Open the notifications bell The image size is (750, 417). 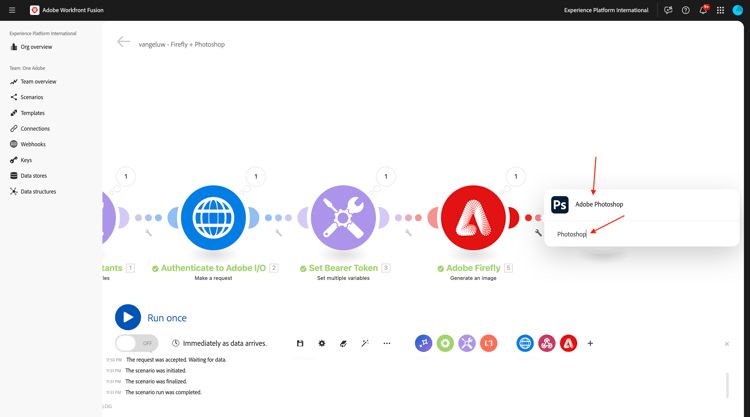703,10
